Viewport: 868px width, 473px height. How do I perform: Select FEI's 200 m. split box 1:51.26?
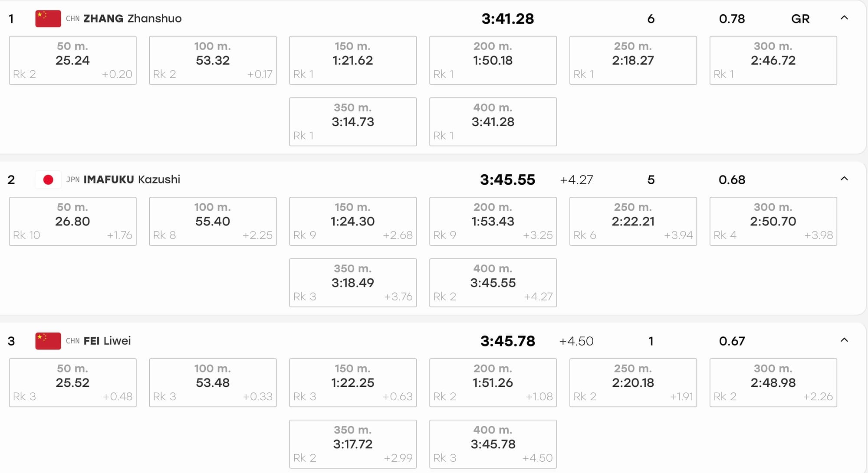coord(493,382)
